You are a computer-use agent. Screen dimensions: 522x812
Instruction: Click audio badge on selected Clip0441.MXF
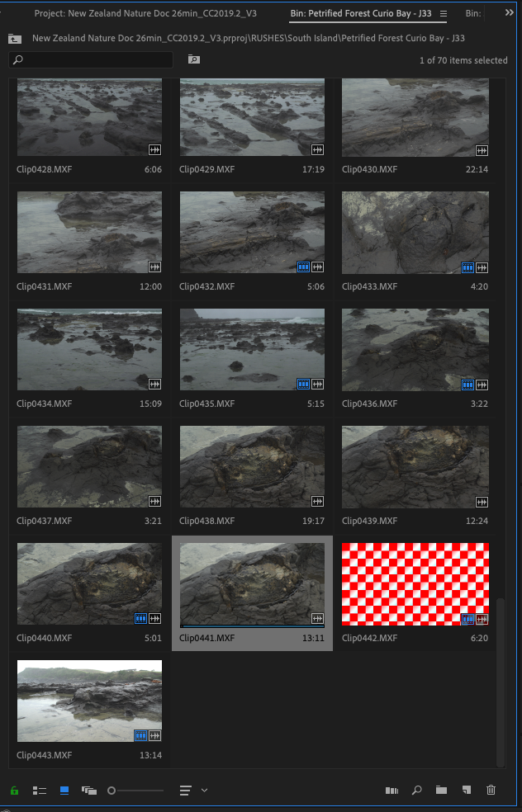(317, 618)
